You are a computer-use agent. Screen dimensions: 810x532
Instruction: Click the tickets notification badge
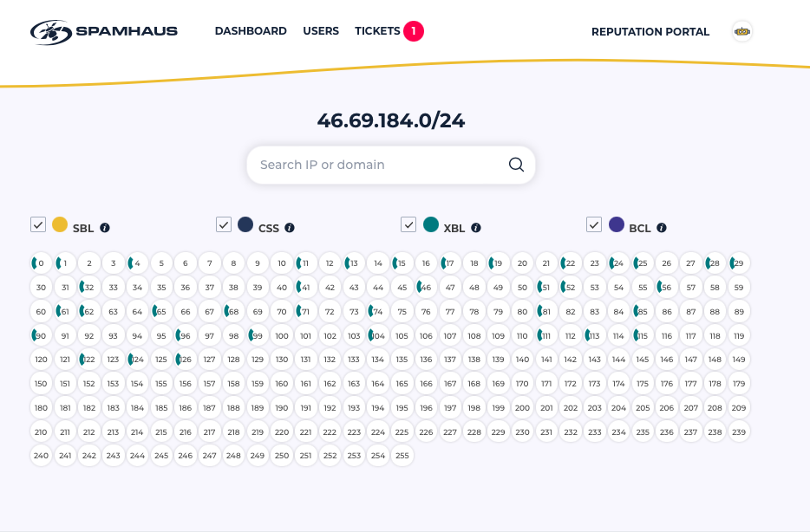tap(414, 31)
